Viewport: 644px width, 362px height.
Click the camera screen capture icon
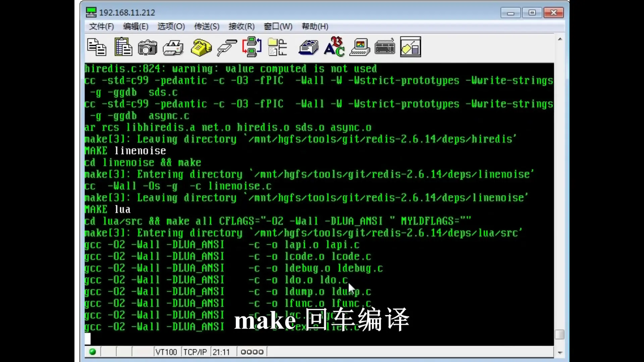click(x=148, y=47)
